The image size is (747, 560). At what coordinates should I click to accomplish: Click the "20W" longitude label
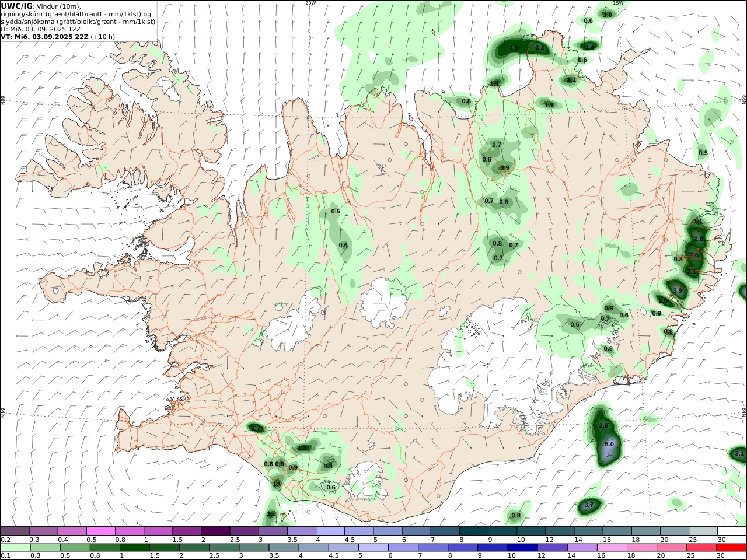pos(310,3)
